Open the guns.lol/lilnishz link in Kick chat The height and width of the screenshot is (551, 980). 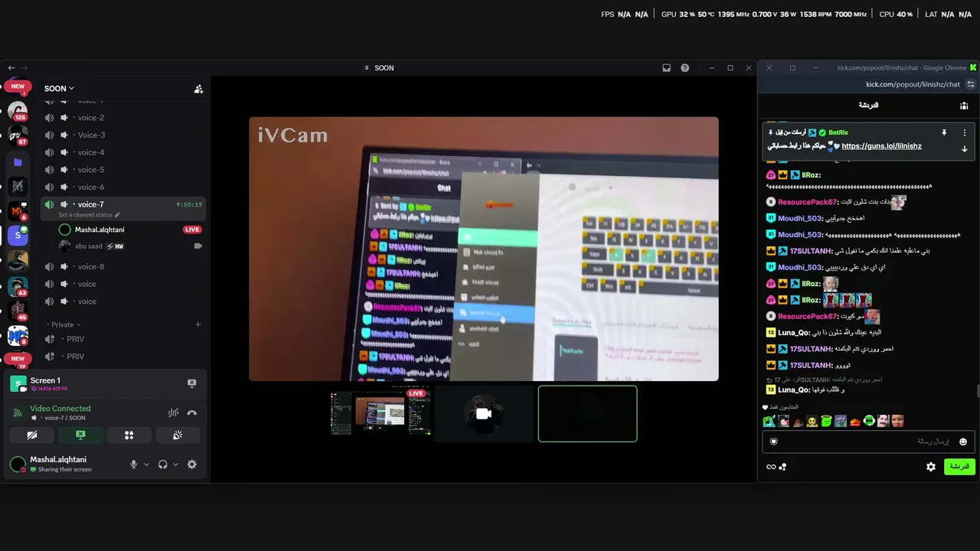[x=881, y=146]
